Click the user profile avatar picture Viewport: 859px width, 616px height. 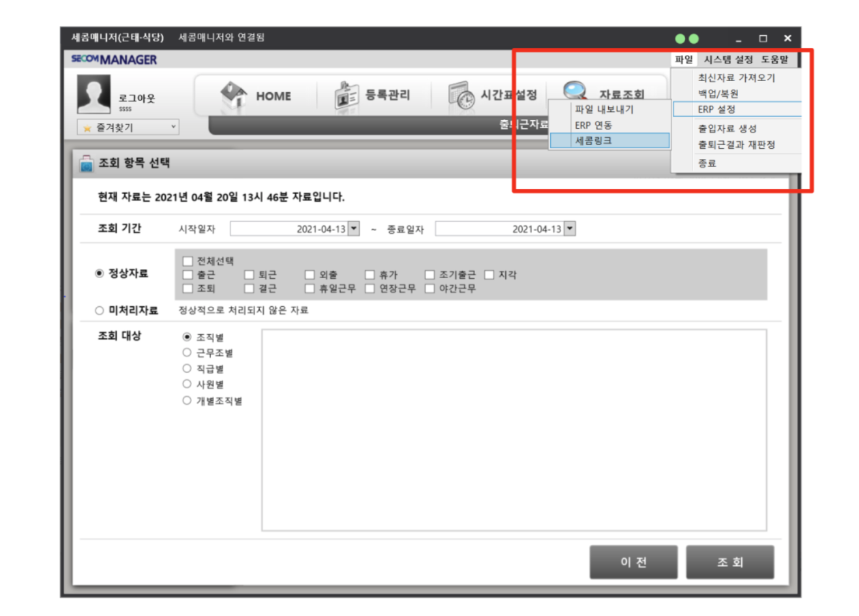tap(93, 94)
